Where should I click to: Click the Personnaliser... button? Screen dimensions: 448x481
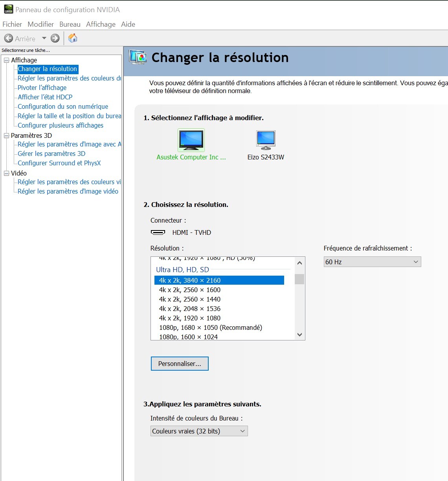[180, 364]
